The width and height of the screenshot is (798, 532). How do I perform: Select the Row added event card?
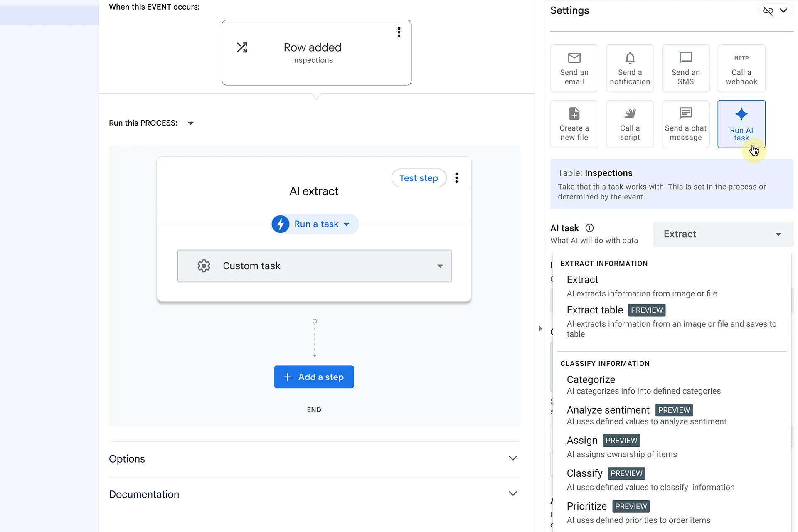[x=316, y=53]
